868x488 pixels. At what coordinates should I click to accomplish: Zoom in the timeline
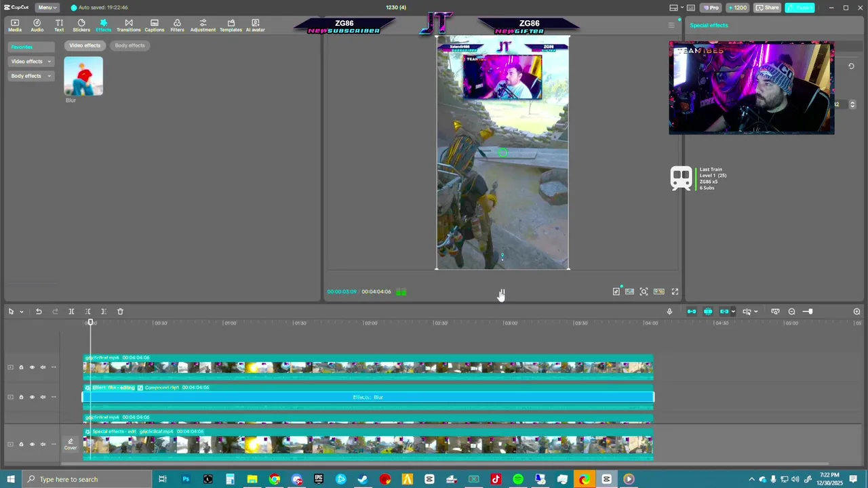[x=856, y=312]
